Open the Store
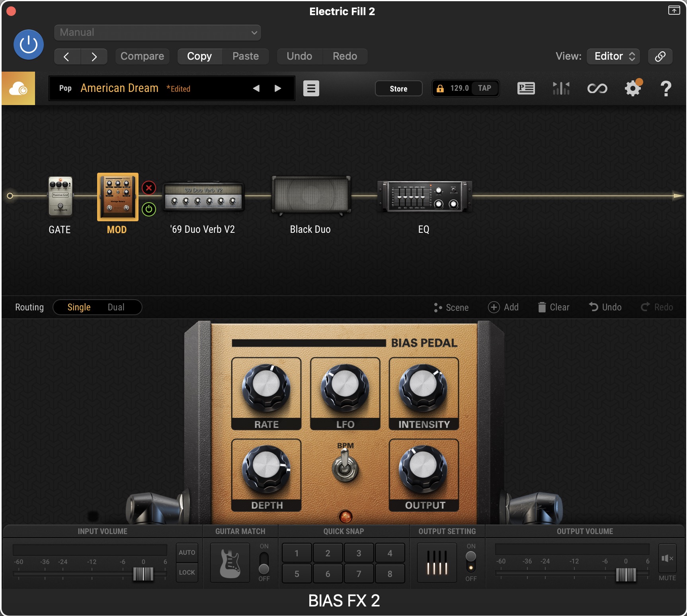The image size is (687, 616). [398, 88]
